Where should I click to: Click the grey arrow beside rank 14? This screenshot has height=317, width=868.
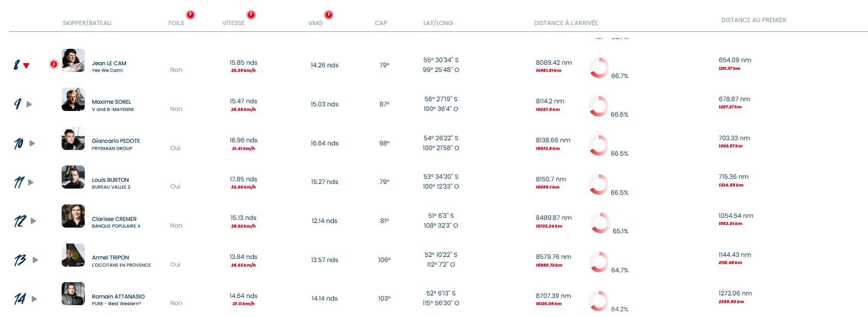coord(34,299)
